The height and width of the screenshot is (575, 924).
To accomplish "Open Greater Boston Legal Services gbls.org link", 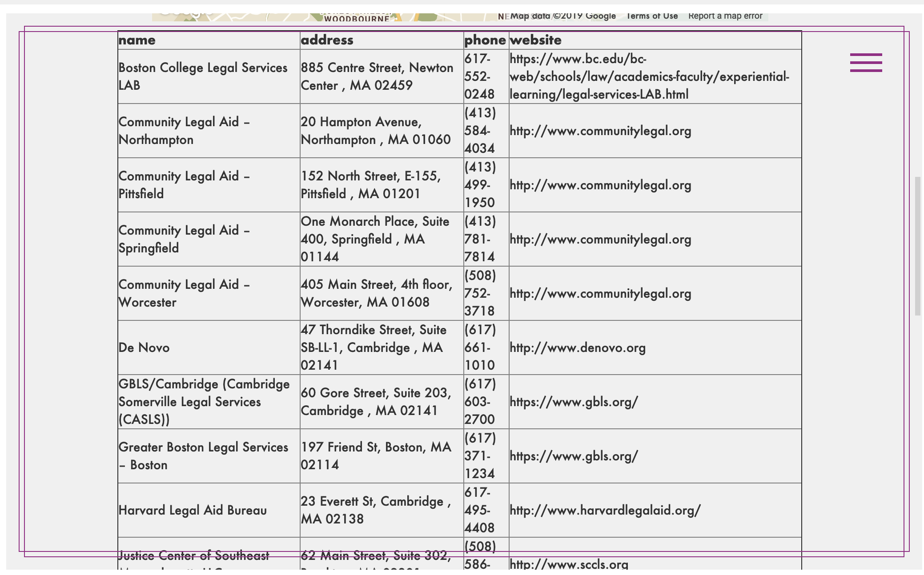I will point(573,456).
